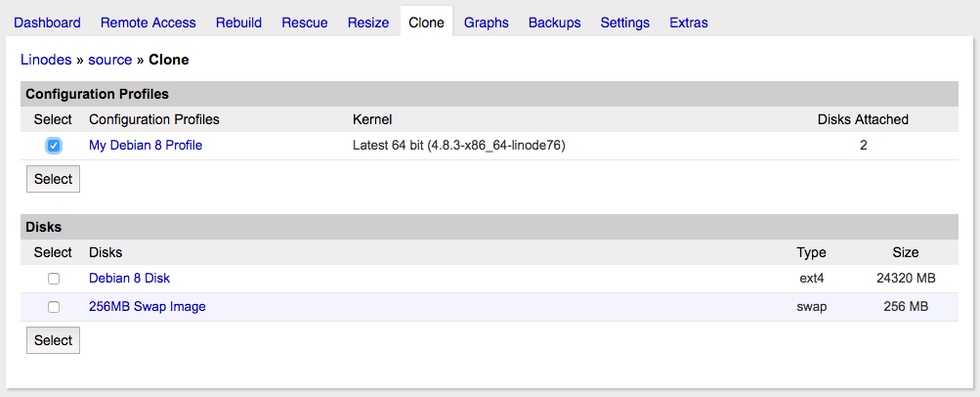The height and width of the screenshot is (397, 980).
Task: Open the Rescue tab
Action: (x=305, y=22)
